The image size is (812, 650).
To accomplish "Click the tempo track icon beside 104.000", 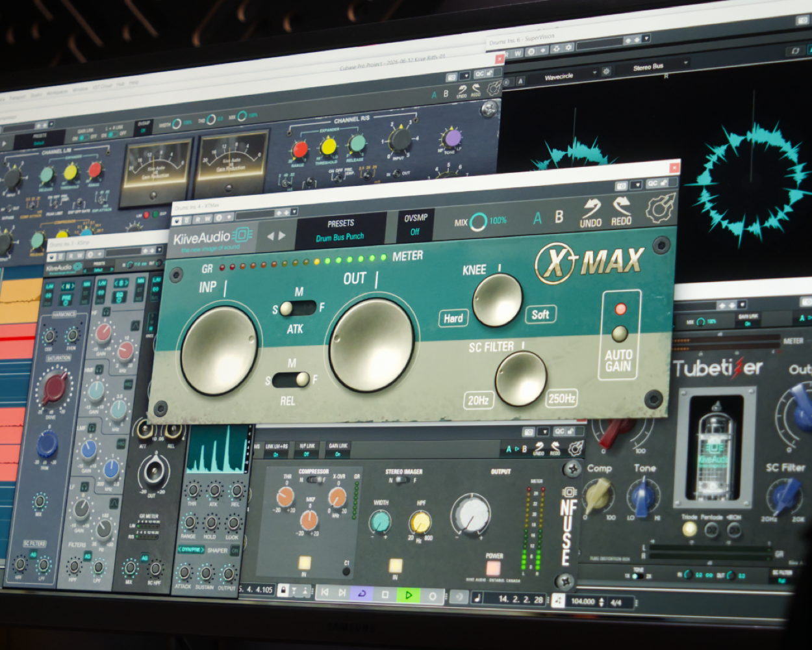I will pos(558,601).
